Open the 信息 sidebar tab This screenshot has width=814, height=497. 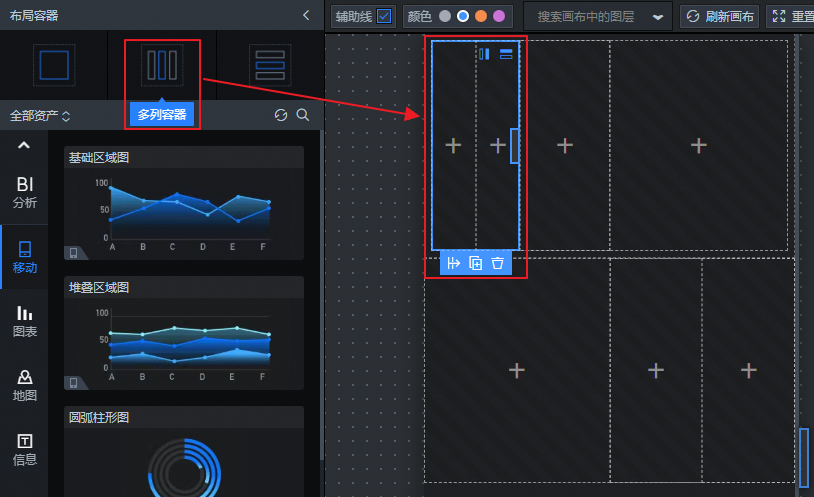pyautogui.click(x=24, y=450)
